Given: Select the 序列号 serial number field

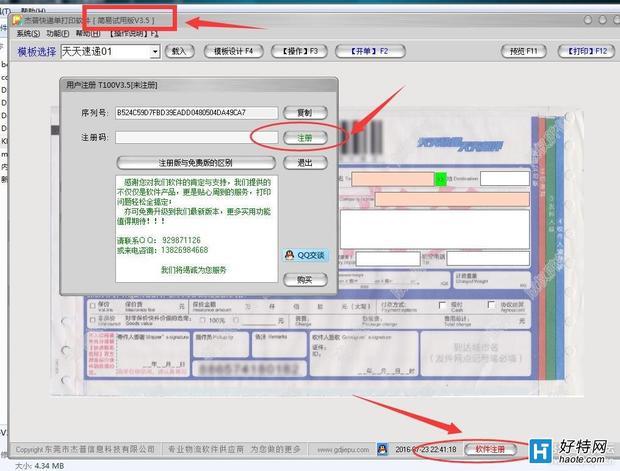Looking at the screenshot, I should tap(196, 113).
